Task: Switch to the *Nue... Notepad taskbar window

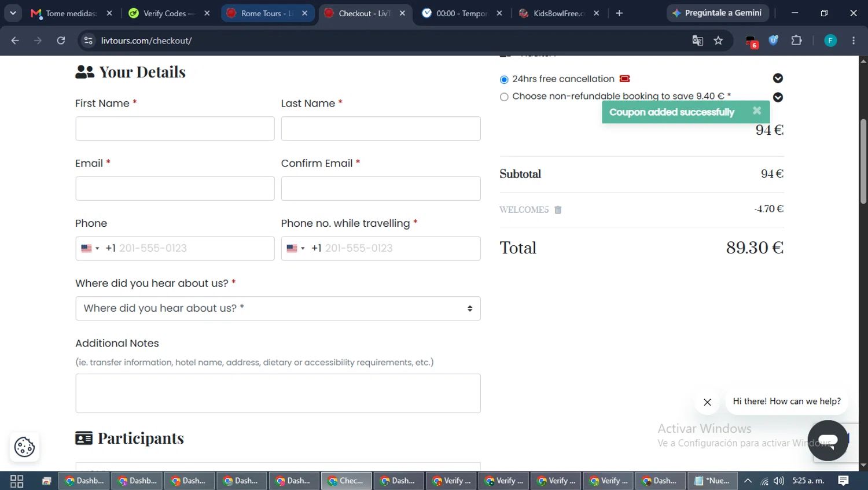Action: click(x=712, y=481)
